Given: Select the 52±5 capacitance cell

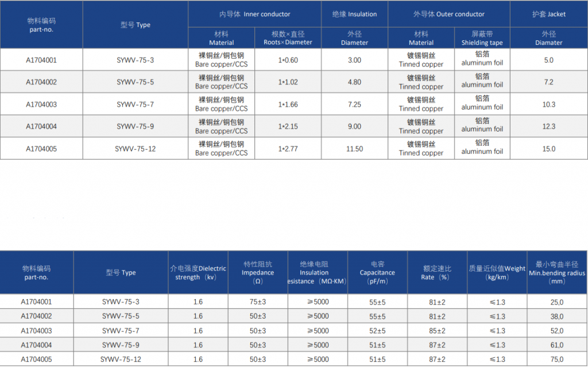Looking at the screenshot, I should pyautogui.click(x=377, y=331).
